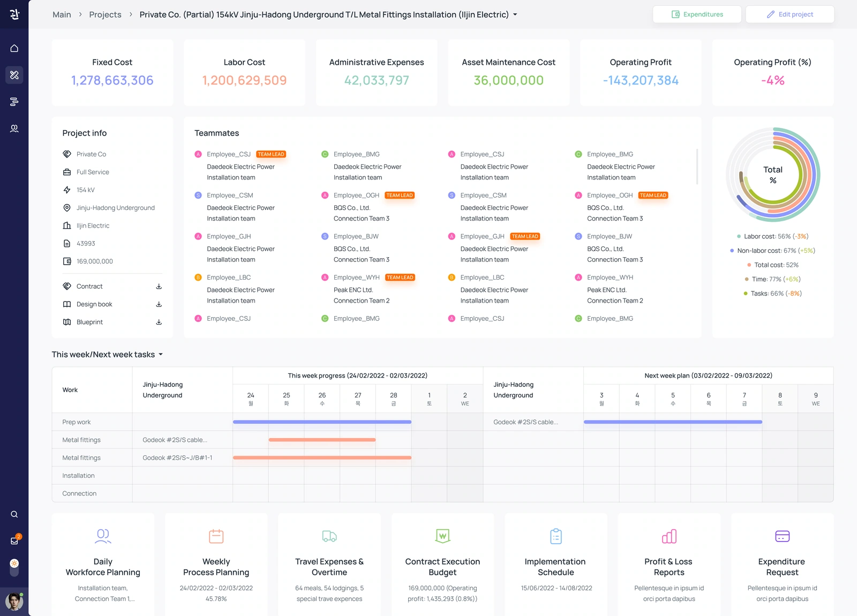Open Weekly Process Planning card title

pos(216,567)
